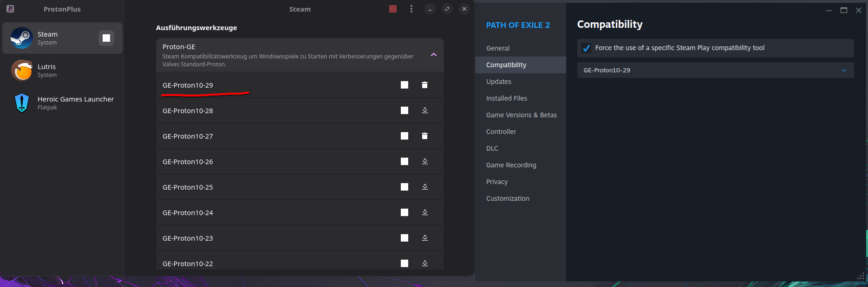Select the Heroic Games Launcher icon
Image resolution: width=868 pixels, height=287 pixels.
click(22, 103)
